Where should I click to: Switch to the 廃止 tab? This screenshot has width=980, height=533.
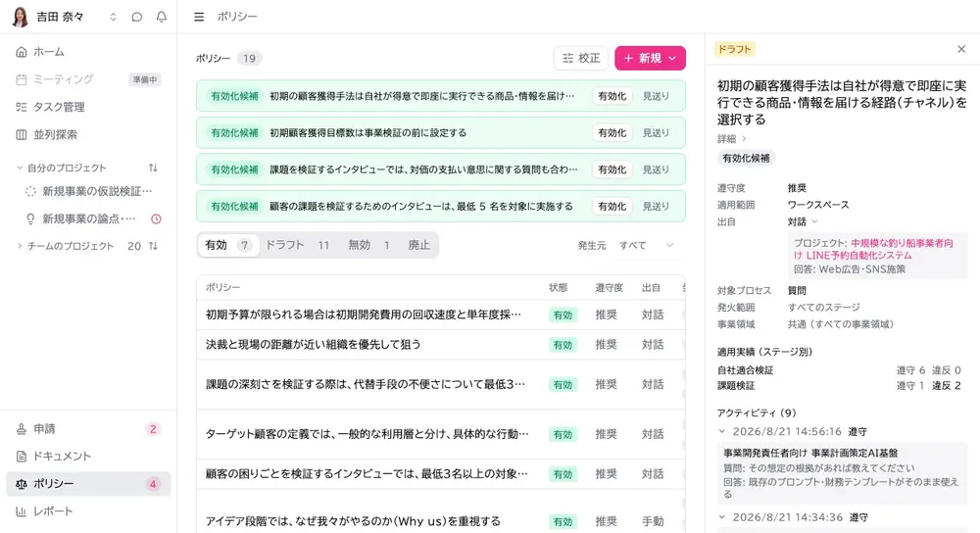point(418,245)
